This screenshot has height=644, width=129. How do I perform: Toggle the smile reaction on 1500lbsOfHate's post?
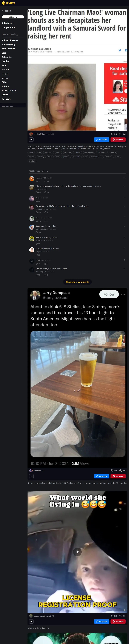[112, 134]
